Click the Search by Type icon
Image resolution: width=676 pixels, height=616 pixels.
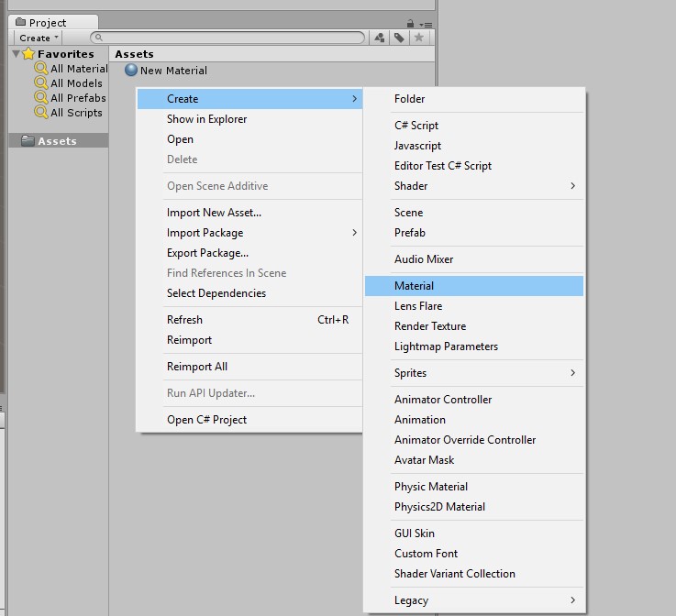tap(380, 38)
